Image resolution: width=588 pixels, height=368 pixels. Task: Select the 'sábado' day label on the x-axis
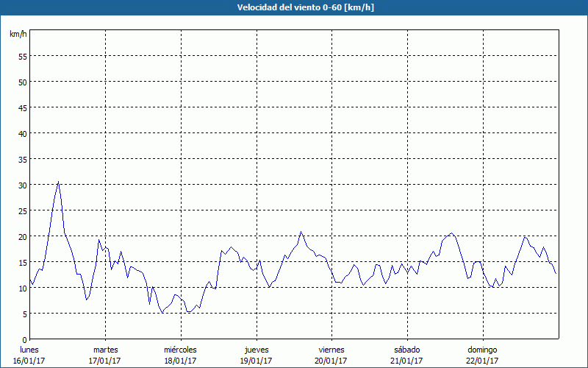(x=406, y=350)
